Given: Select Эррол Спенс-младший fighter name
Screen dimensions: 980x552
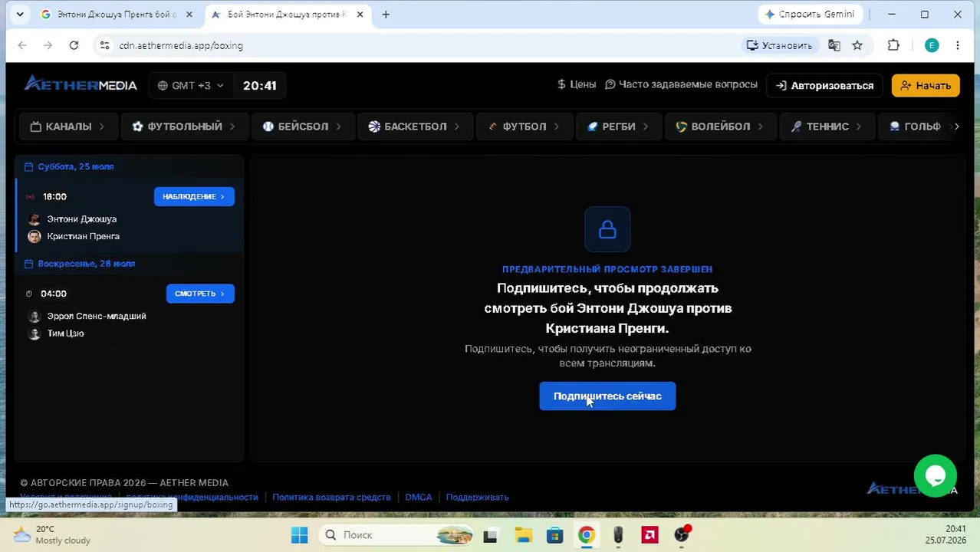Looking at the screenshot, I should tap(97, 316).
